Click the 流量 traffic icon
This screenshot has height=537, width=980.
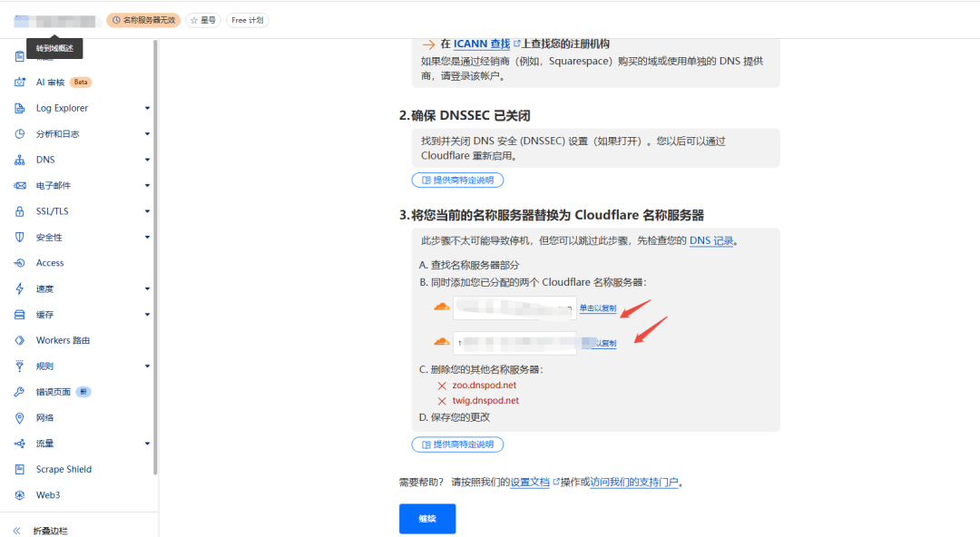coord(20,444)
